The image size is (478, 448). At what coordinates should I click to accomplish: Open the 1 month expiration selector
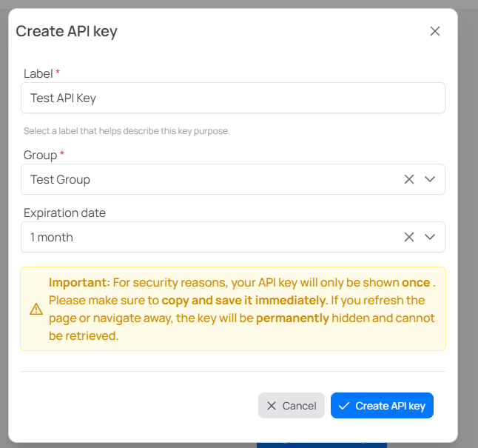207,237
